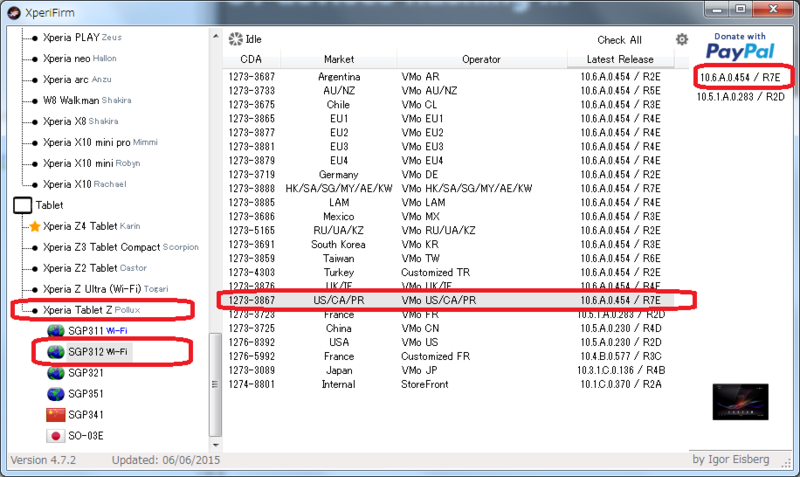Screen dimensions: 800x477
Task: Open the Donate with PayPal logo
Action: click(740, 47)
